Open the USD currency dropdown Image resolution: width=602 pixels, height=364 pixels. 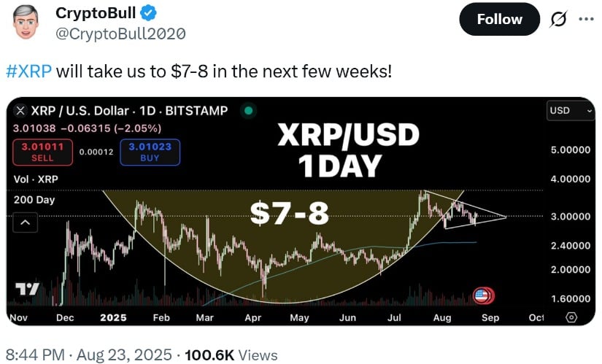571,111
